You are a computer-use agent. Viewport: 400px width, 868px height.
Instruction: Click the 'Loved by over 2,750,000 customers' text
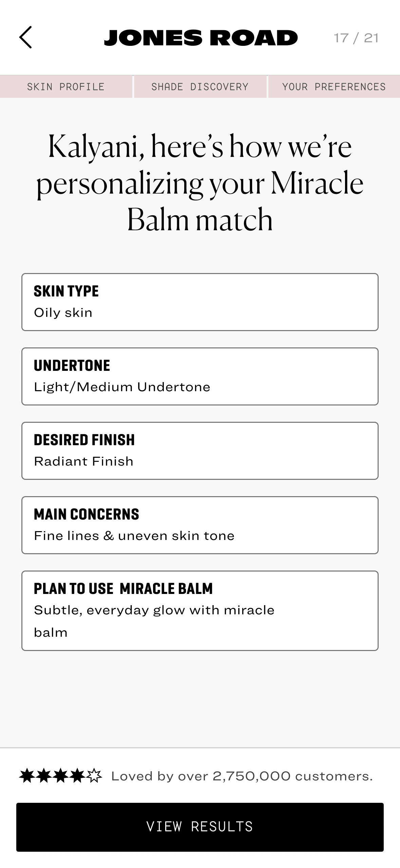tap(242, 776)
